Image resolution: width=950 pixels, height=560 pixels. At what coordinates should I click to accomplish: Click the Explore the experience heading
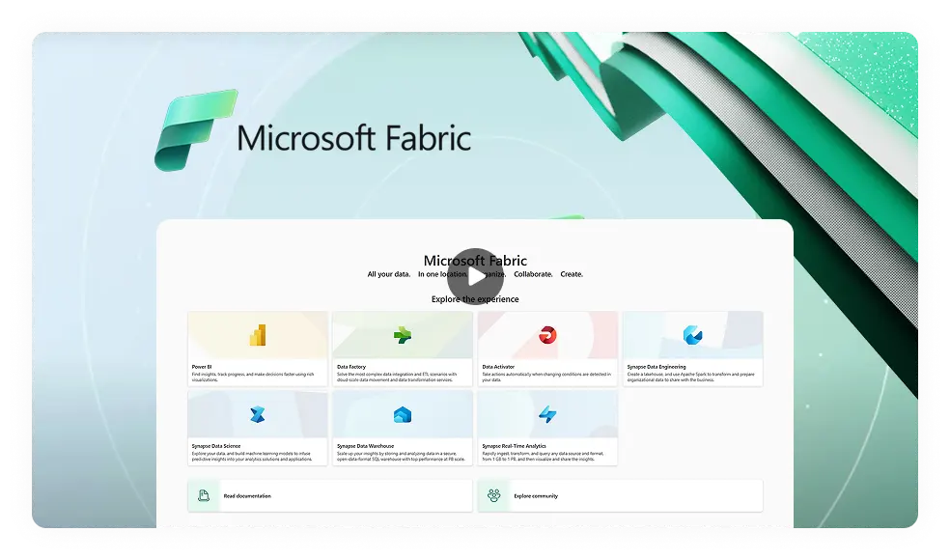[475, 299]
